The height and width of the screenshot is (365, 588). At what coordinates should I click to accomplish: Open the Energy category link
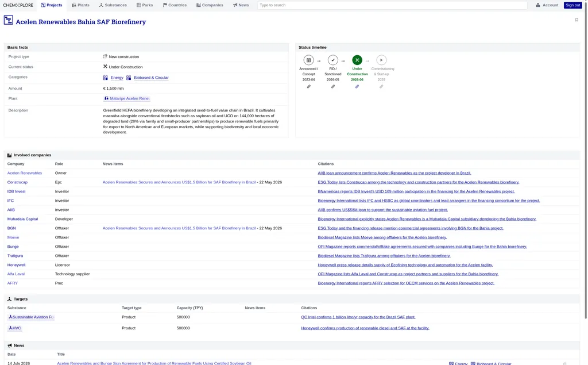tap(117, 78)
